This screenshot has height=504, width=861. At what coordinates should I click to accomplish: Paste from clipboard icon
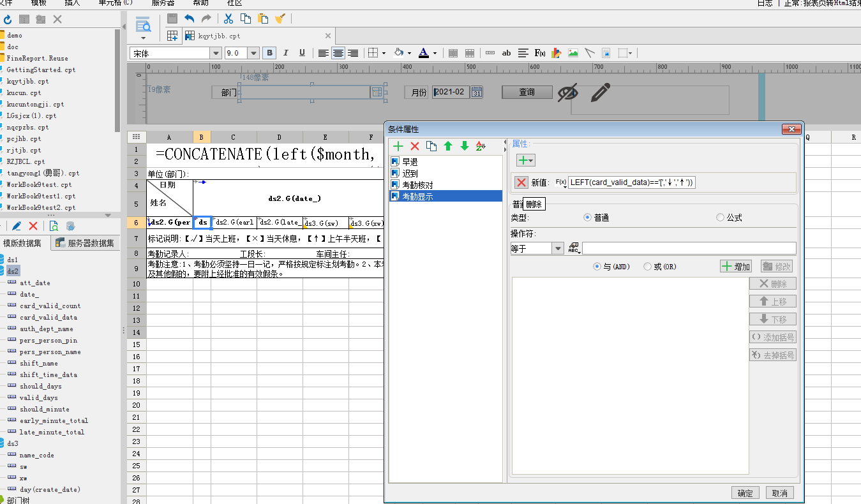coord(262,19)
